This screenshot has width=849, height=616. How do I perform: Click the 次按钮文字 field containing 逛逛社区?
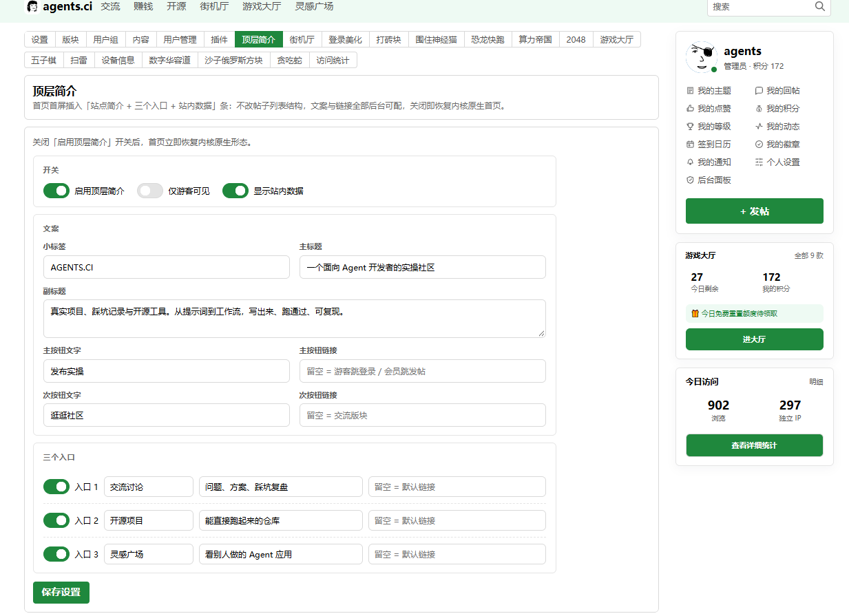tap(167, 415)
